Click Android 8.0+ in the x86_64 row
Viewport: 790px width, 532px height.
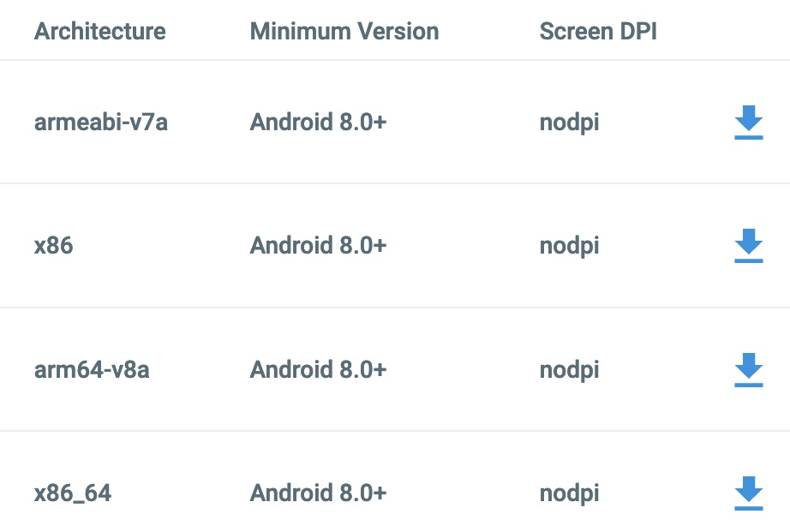(318, 493)
